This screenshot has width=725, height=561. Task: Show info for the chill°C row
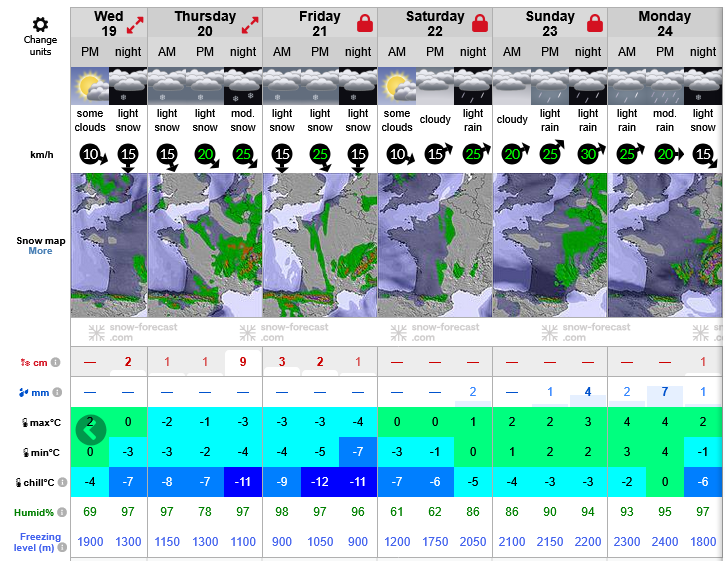pyautogui.click(x=62, y=482)
